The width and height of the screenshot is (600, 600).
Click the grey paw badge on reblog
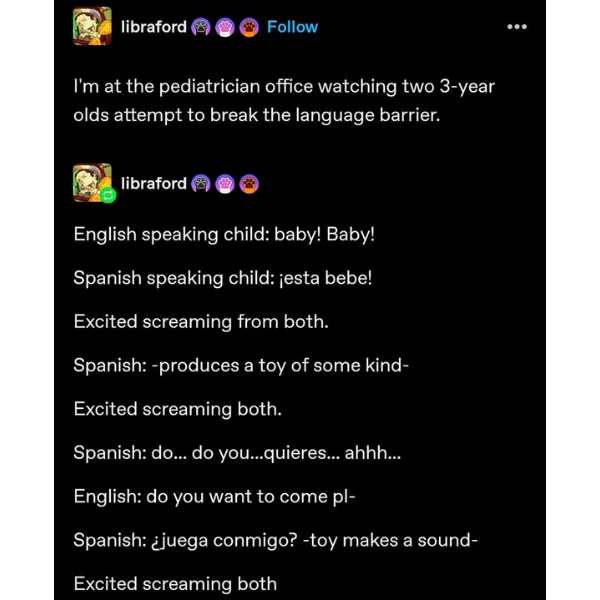pos(201,184)
